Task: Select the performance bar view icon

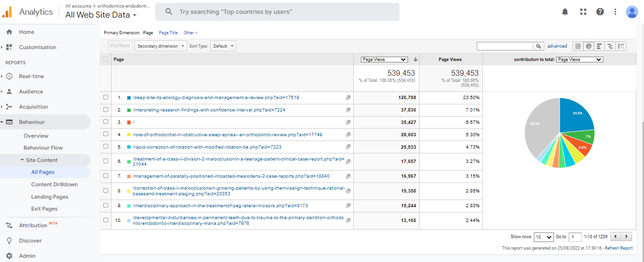Action: tap(599, 46)
